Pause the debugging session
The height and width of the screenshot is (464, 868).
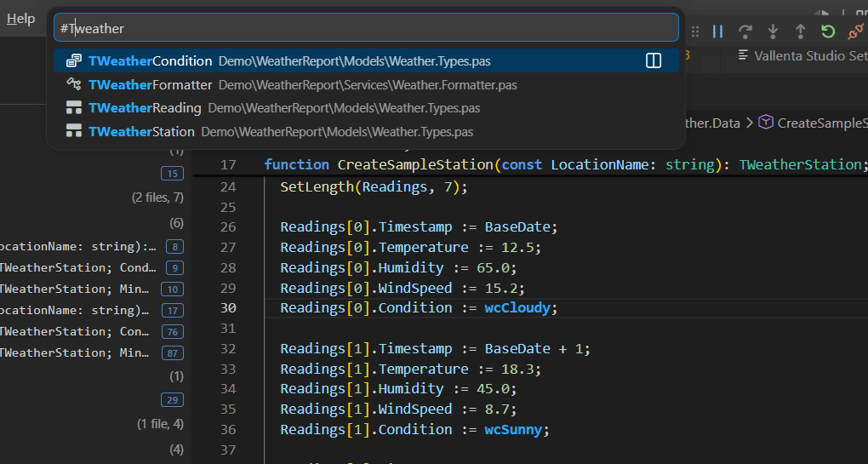coord(718,32)
